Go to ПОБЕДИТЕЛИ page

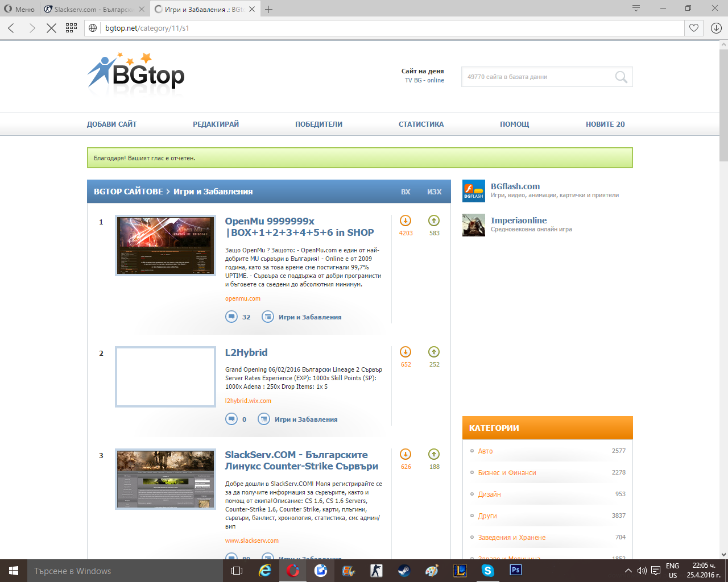coord(319,124)
